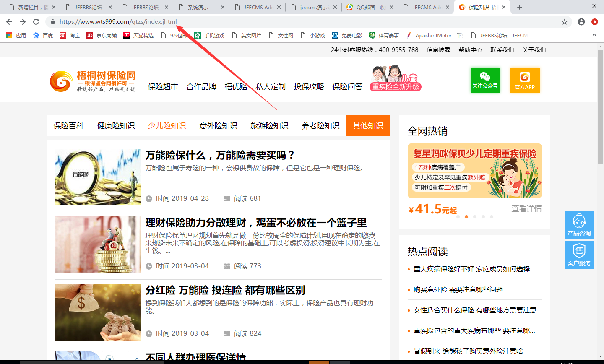
Task: Select the 少儿险知识 category tab
Action: [x=167, y=126]
